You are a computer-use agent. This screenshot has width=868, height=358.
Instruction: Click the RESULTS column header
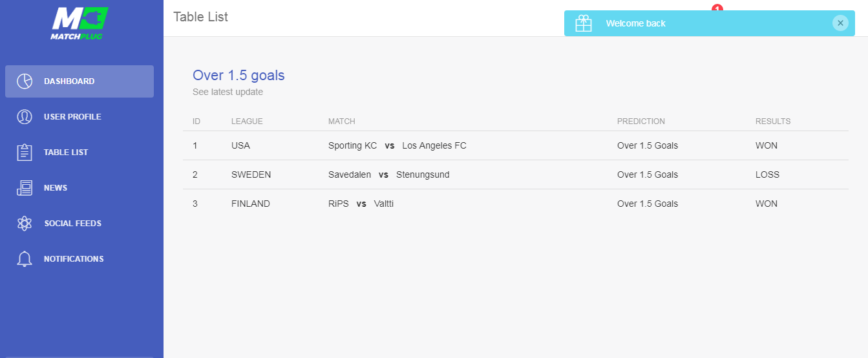773,121
